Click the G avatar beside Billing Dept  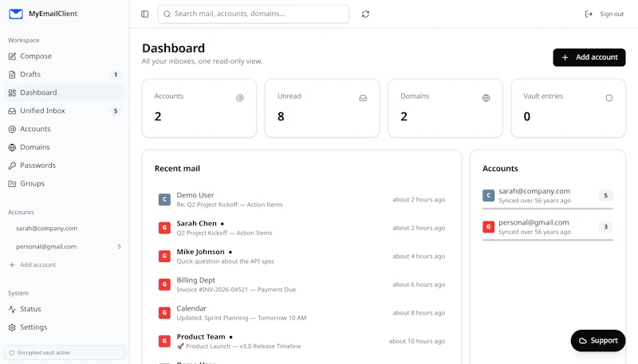[164, 284]
